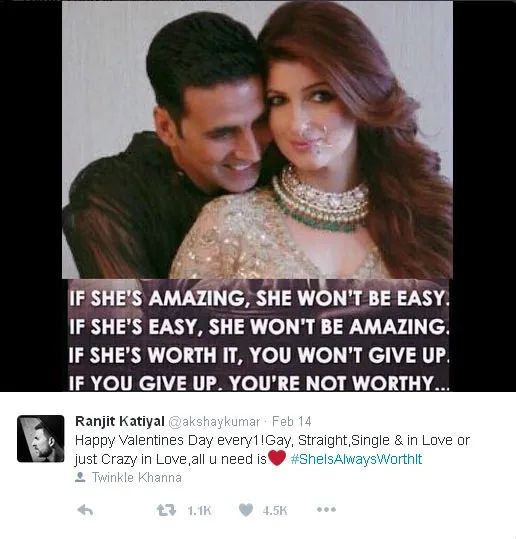Open the tagged Twinkle Khanna link
This screenshot has height=539, width=516.
coord(136,477)
